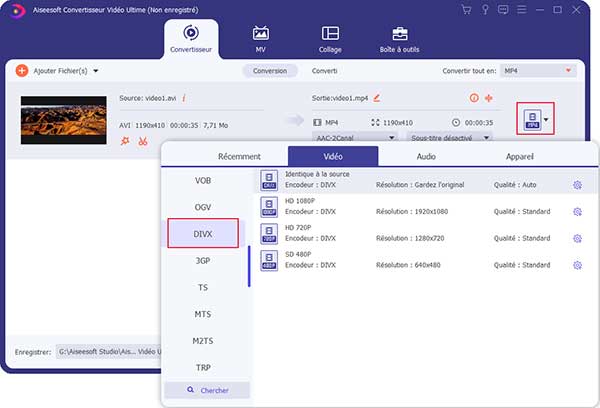Open the AAC-2Canal audio track dropdown
This screenshot has height=408, width=600.
pyautogui.click(x=350, y=137)
